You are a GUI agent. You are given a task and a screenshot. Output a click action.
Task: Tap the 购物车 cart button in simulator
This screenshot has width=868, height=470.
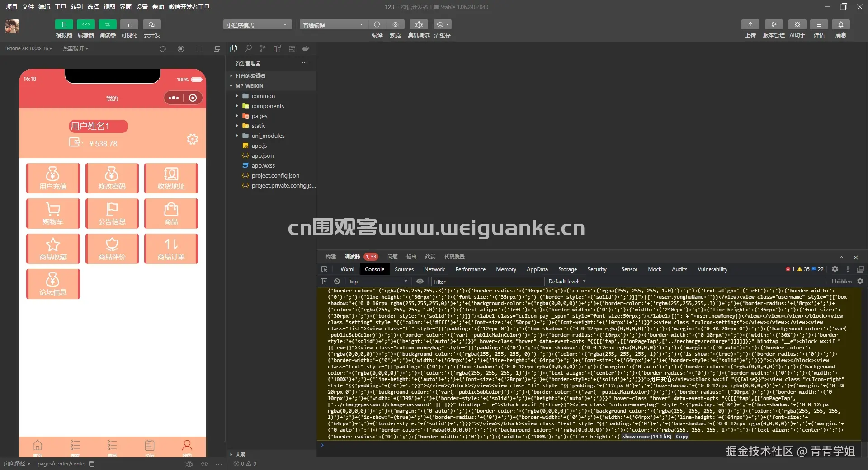[53, 213]
